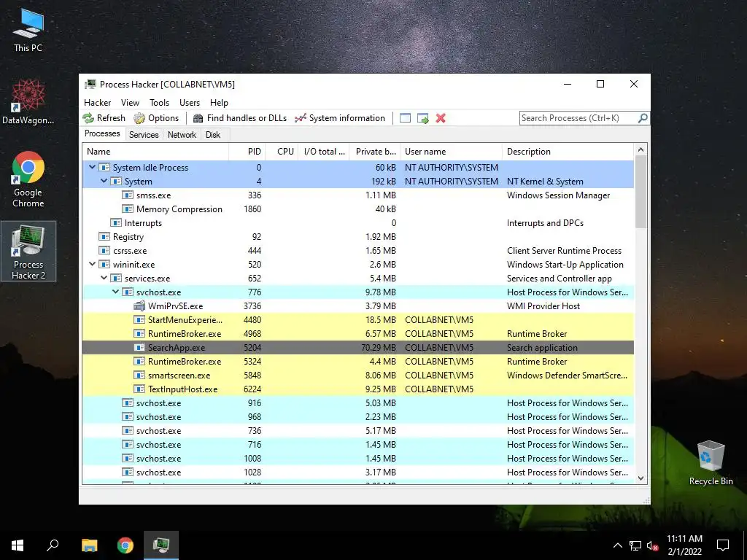This screenshot has height=560, width=747.
Task: Open the Windows Start menu
Action: 18,545
